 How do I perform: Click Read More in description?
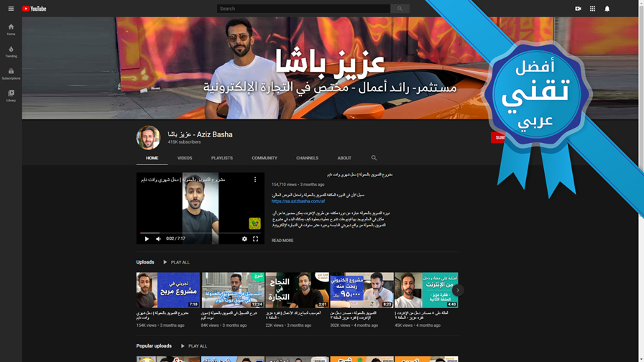point(282,241)
